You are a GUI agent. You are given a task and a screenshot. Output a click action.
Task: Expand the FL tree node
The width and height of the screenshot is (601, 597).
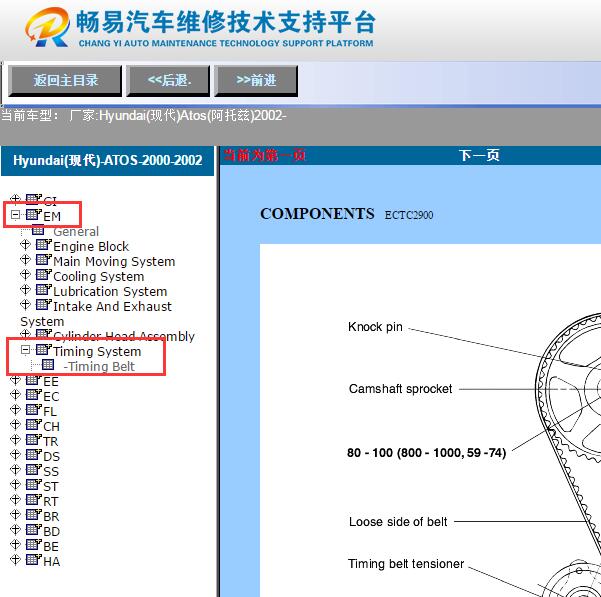15,409
